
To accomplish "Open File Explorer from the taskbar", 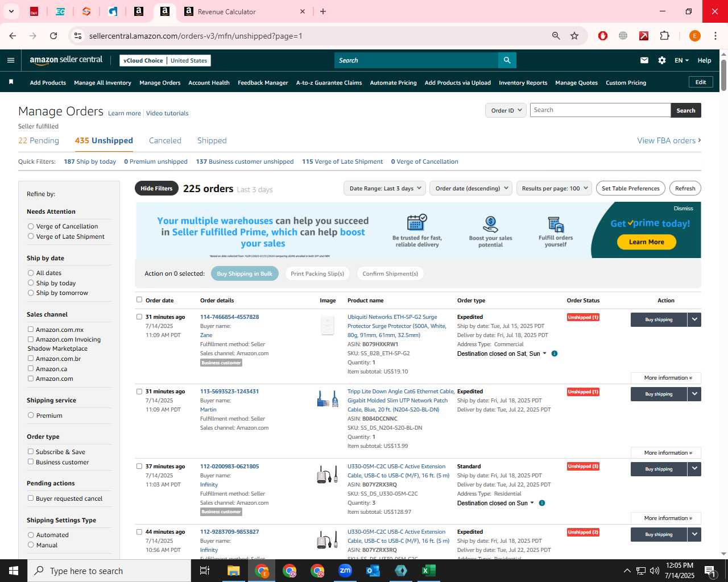I will pos(233,571).
